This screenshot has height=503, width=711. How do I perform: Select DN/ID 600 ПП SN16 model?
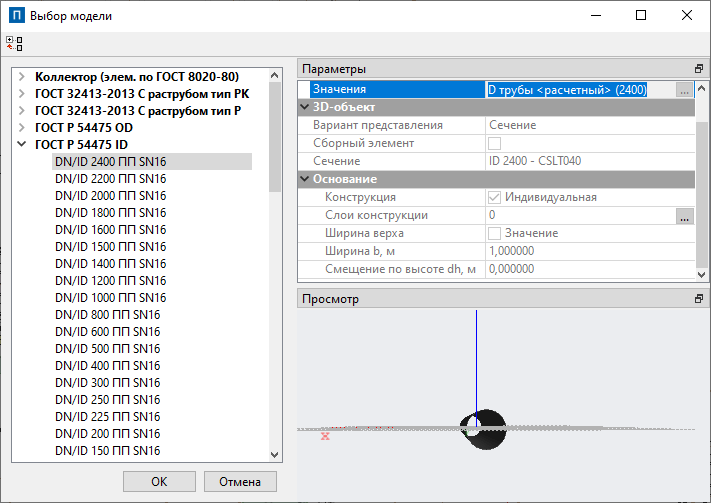click(107, 332)
